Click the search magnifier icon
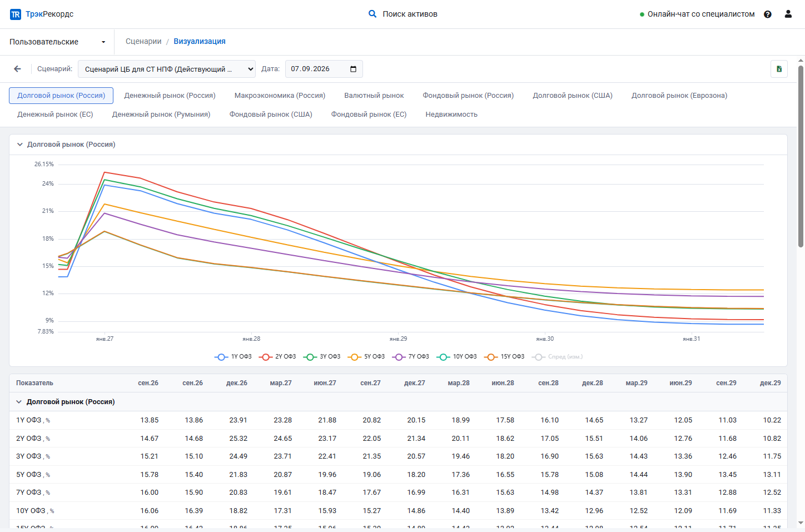Viewport: 805px width, 532px height. (372, 14)
